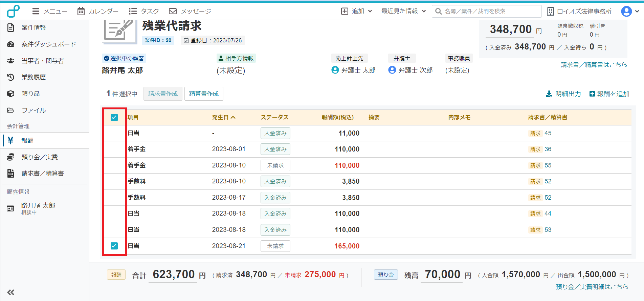Click the 当事者・関与者 people icon
The width and height of the screenshot is (644, 301).
click(11, 61)
